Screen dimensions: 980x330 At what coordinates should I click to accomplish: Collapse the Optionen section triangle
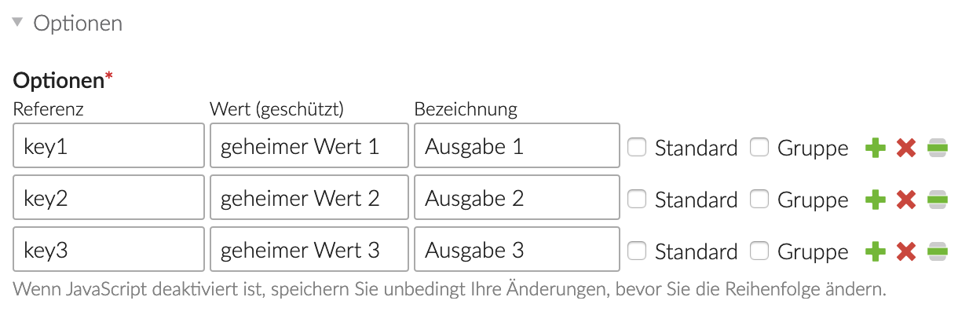(18, 23)
